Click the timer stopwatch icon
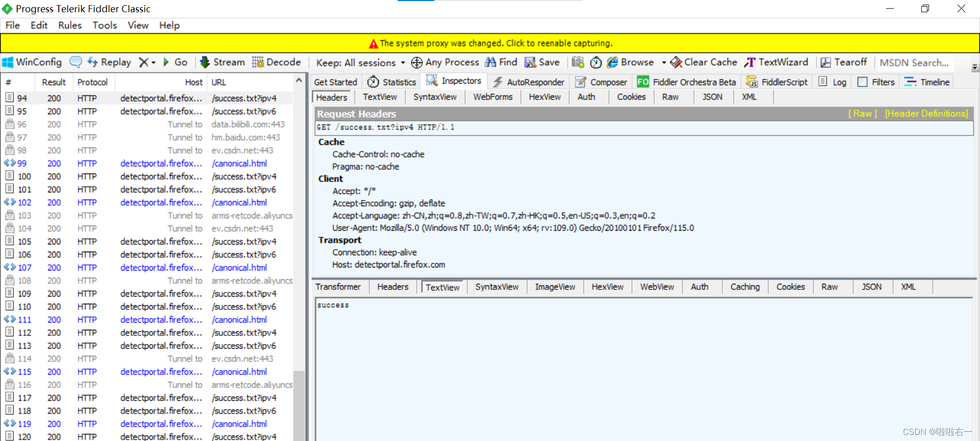 pos(596,62)
